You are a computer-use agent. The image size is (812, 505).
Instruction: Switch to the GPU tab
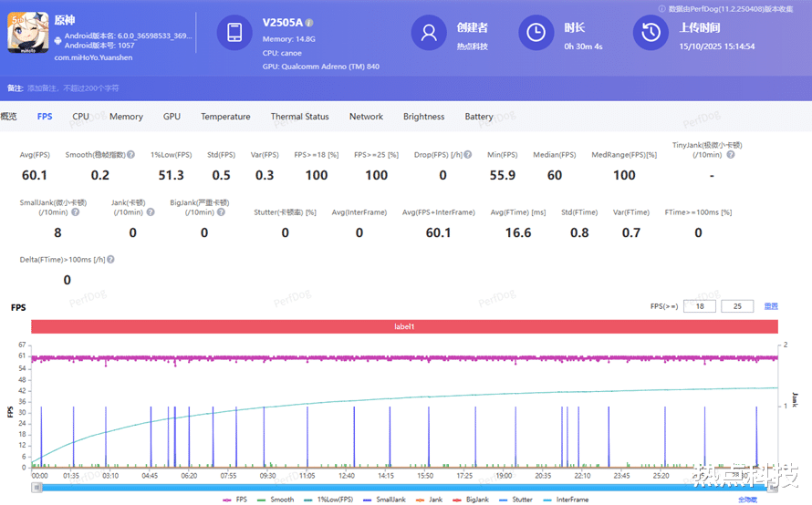[x=172, y=117]
